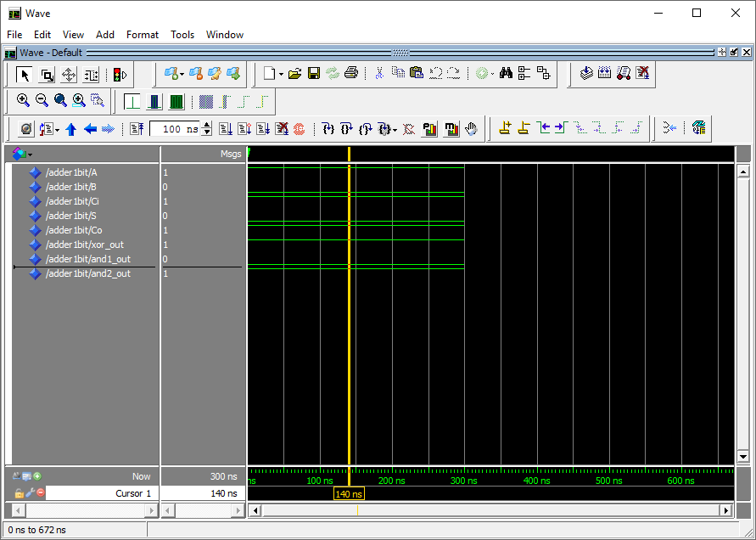This screenshot has width=756, height=540.
Task: Open Find with the binoculars icon
Action: tap(506, 73)
